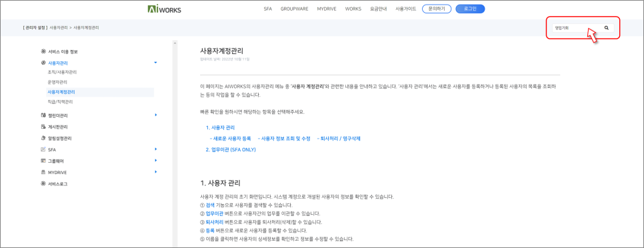This screenshot has width=644, height=248.
Task: Select 알림설정관리 label in sidebar
Action: 60,139
